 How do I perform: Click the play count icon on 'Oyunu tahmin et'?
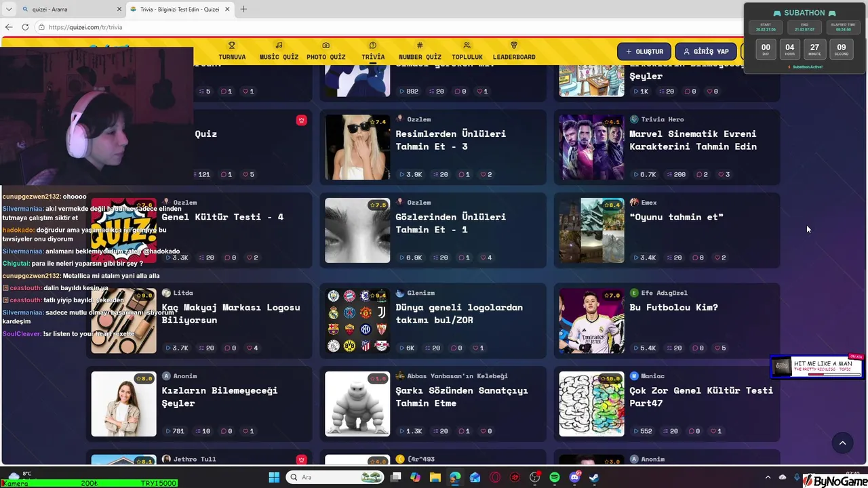(635, 258)
